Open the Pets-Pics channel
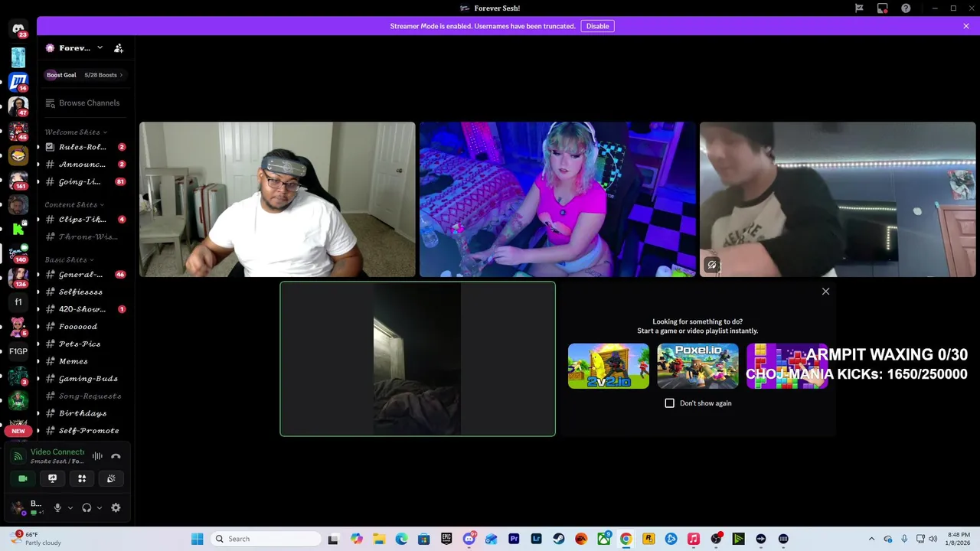This screenshot has height=551, width=980. (84, 344)
